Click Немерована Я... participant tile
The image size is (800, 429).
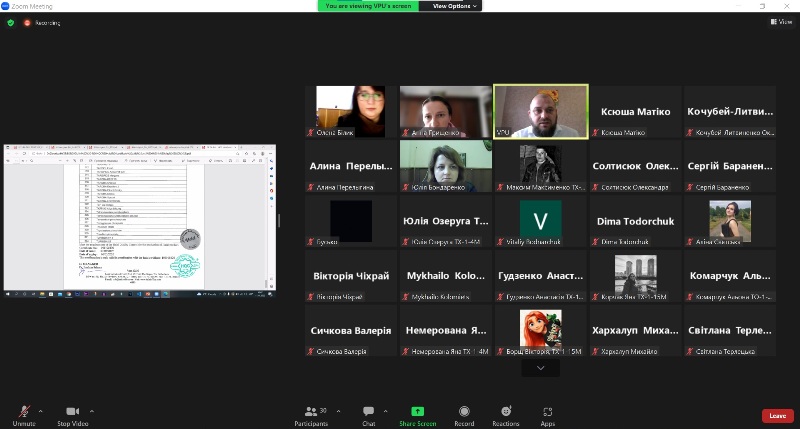(446, 330)
